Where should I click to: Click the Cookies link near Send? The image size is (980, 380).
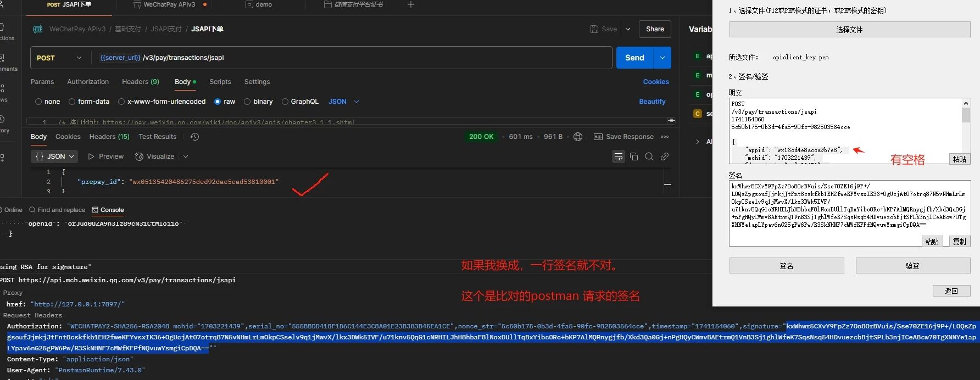[656, 82]
